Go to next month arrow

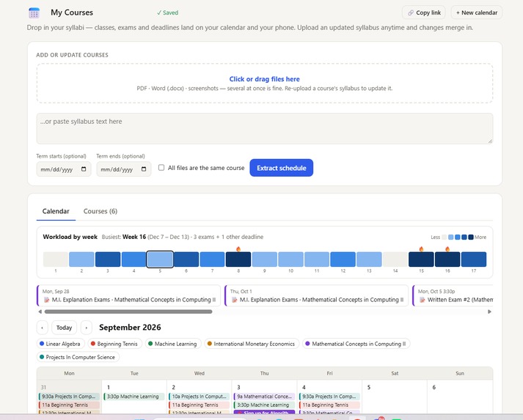click(x=87, y=328)
